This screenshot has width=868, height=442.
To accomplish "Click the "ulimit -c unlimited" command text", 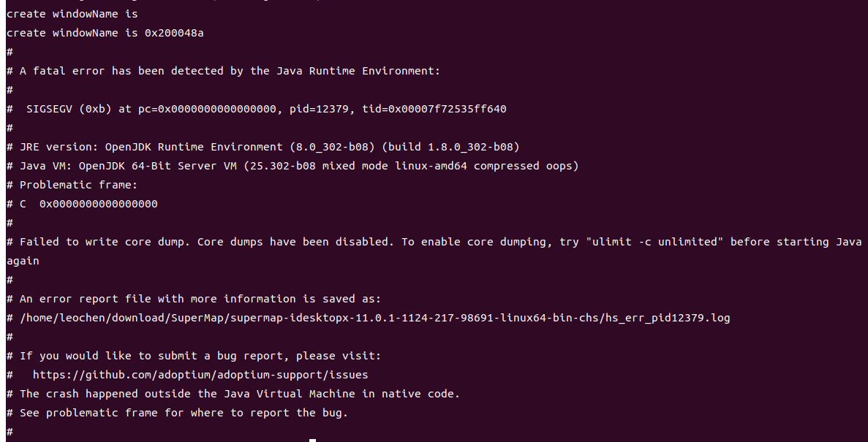I will coord(655,242).
